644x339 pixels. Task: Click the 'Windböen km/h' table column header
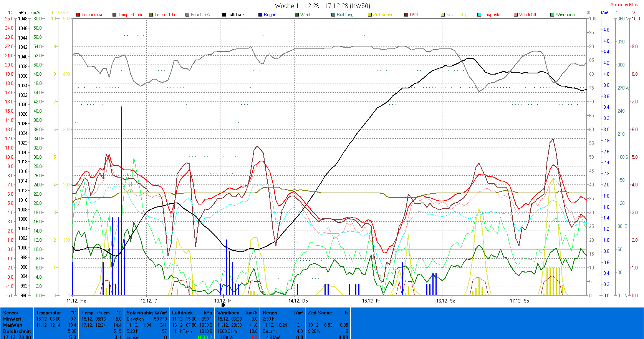pyautogui.click(x=237, y=313)
